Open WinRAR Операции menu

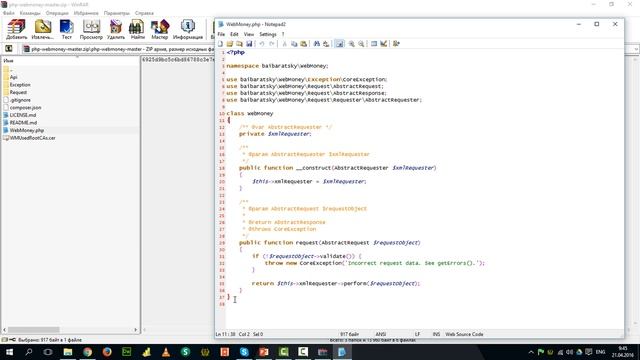(x=57, y=13)
